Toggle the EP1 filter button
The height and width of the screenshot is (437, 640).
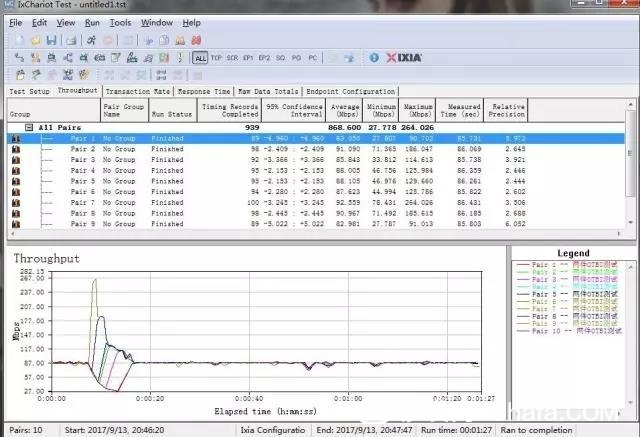click(x=248, y=58)
